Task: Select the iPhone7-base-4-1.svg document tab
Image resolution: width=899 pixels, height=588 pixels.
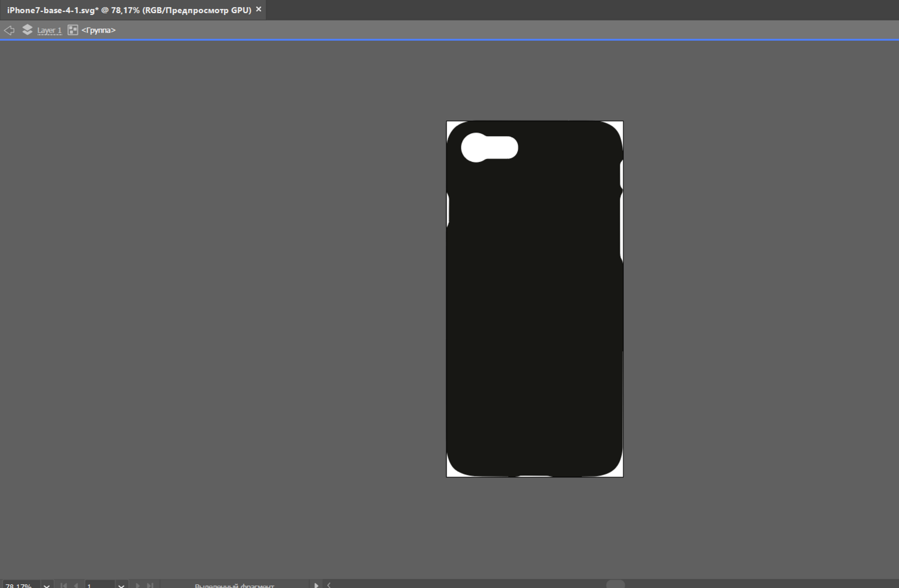Action: click(x=129, y=10)
